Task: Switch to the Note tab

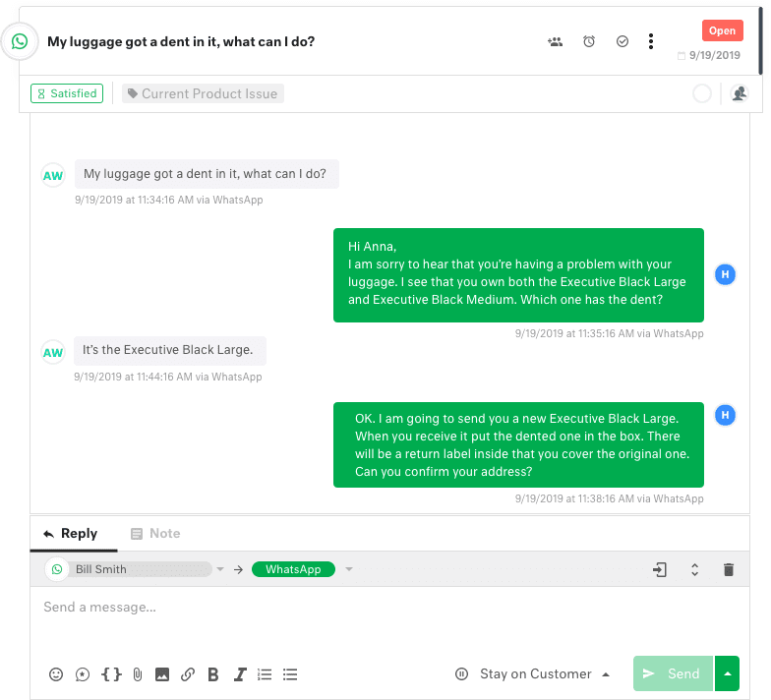Action: [x=155, y=533]
